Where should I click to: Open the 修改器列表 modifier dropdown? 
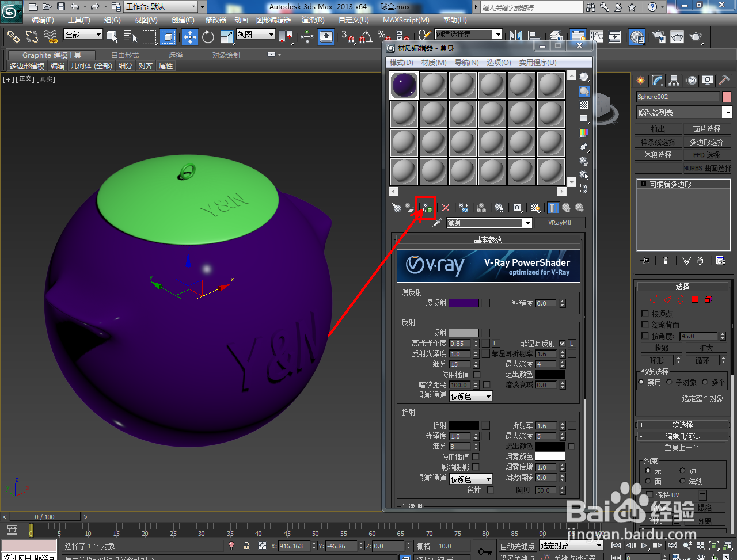pyautogui.click(x=683, y=112)
